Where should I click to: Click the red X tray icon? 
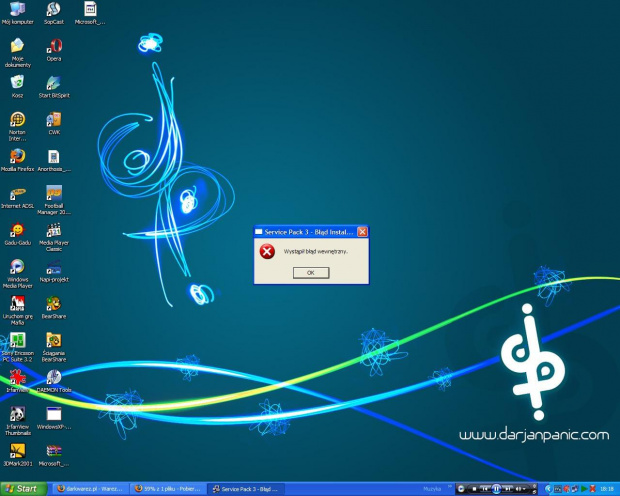[x=593, y=489]
